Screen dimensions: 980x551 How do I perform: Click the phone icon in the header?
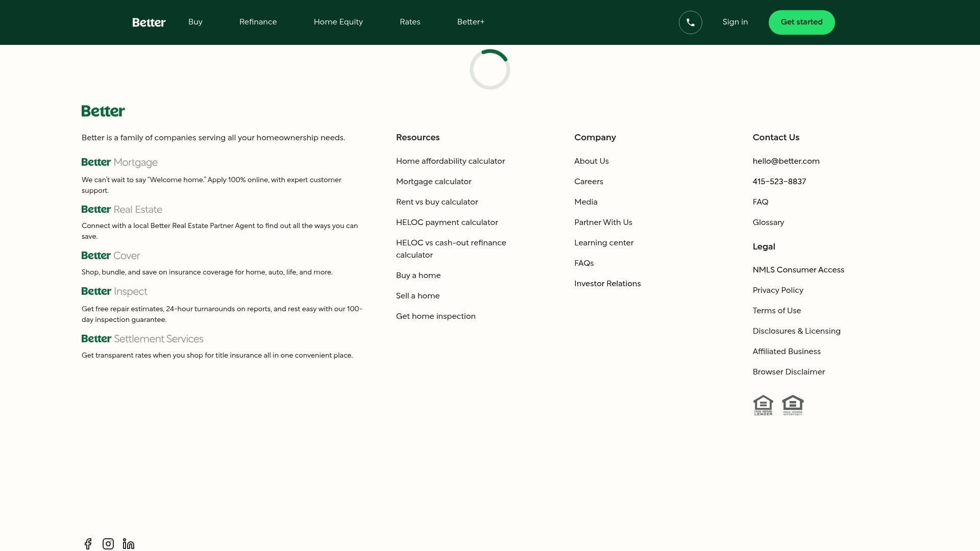point(690,22)
